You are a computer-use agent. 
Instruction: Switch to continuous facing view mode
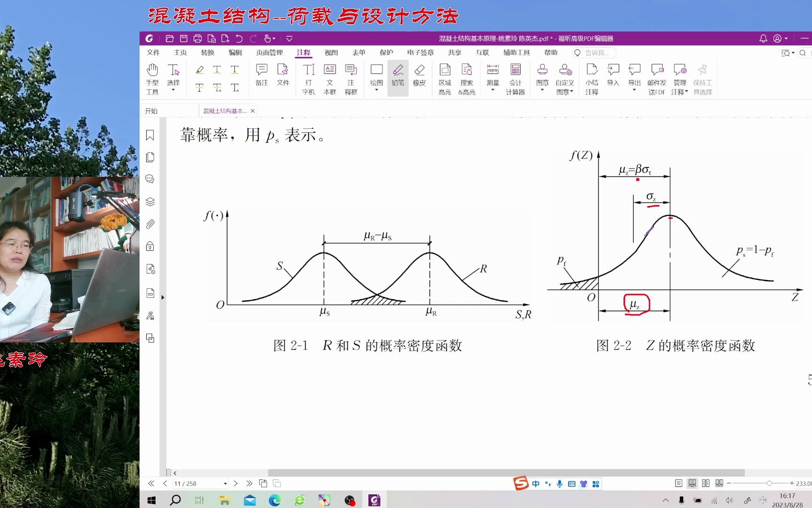click(x=719, y=483)
